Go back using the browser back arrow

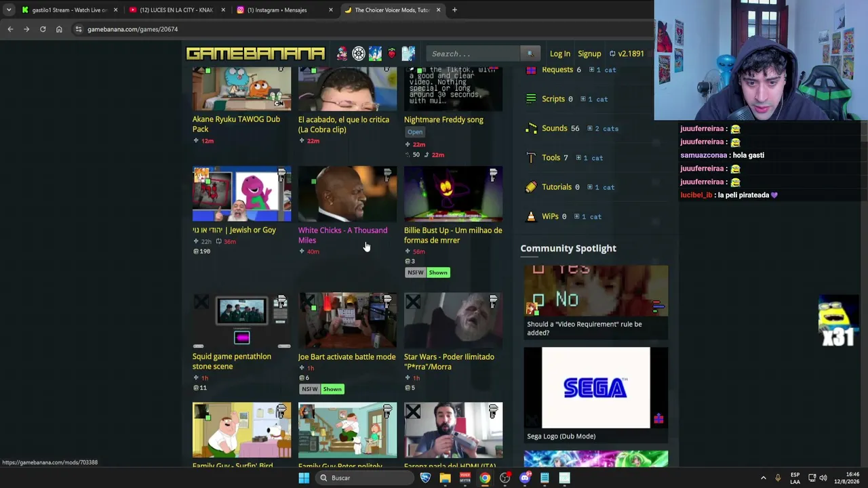point(10,29)
